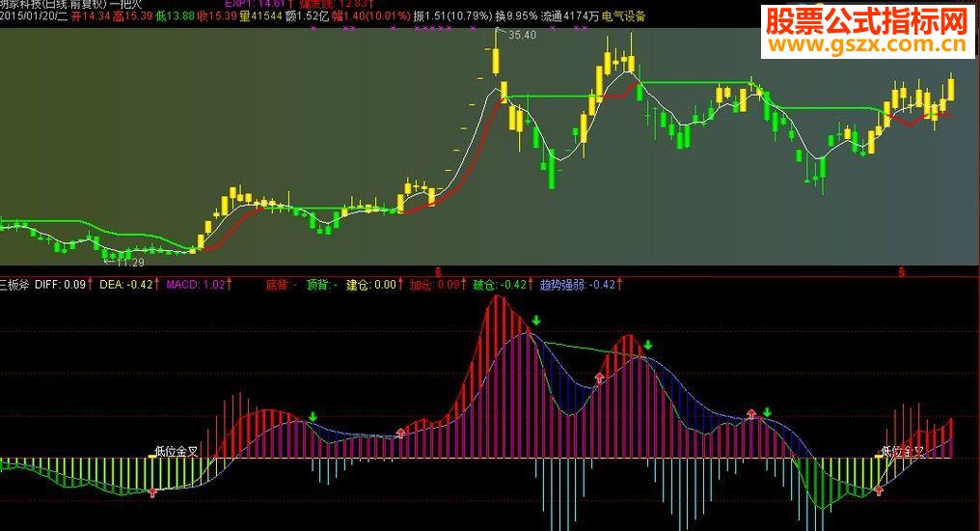Click green down arrow above first red hump
The width and height of the screenshot is (980, 531).
pos(313,416)
